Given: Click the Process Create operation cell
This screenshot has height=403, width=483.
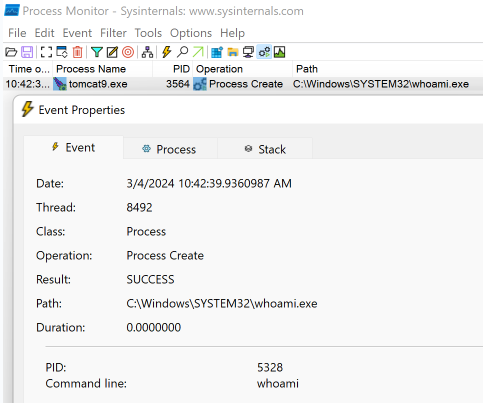Looking at the screenshot, I should click(246, 84).
